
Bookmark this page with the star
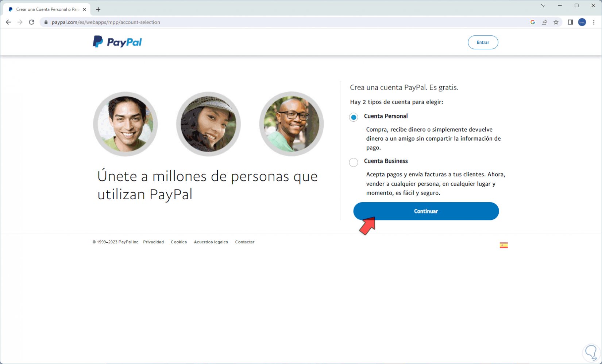[556, 22]
